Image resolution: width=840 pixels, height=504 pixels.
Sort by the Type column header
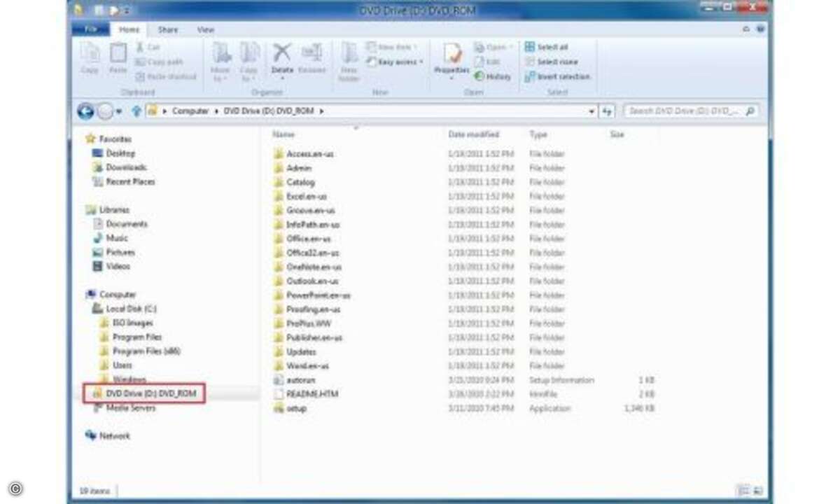click(x=538, y=134)
